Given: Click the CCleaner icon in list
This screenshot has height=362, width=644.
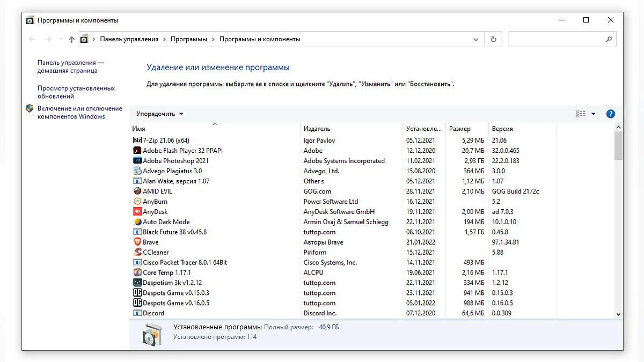Looking at the screenshot, I should 137,253.
